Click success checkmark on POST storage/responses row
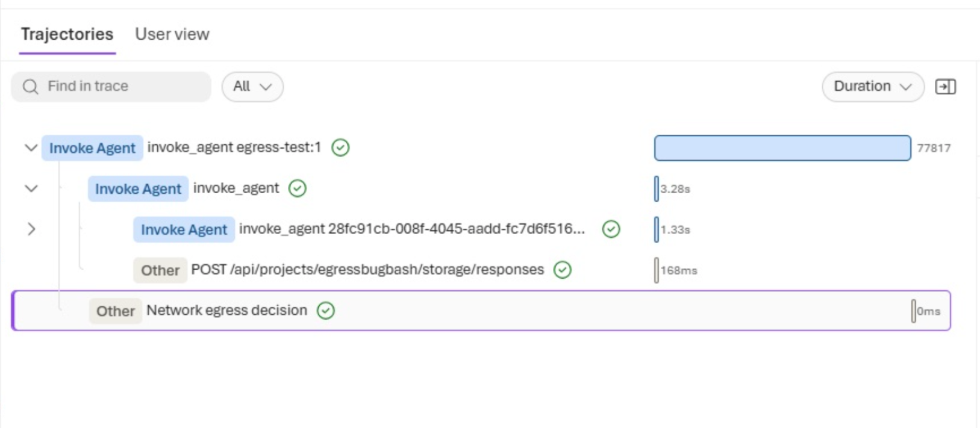Screen dimensions: 980x428 563,270
